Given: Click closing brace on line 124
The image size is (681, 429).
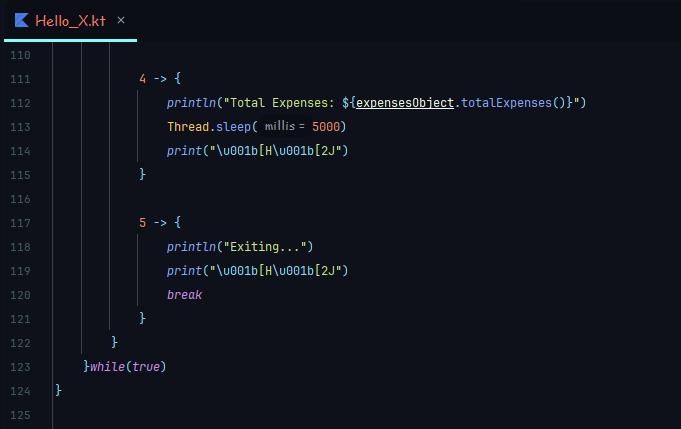Looking at the screenshot, I should tap(59, 390).
